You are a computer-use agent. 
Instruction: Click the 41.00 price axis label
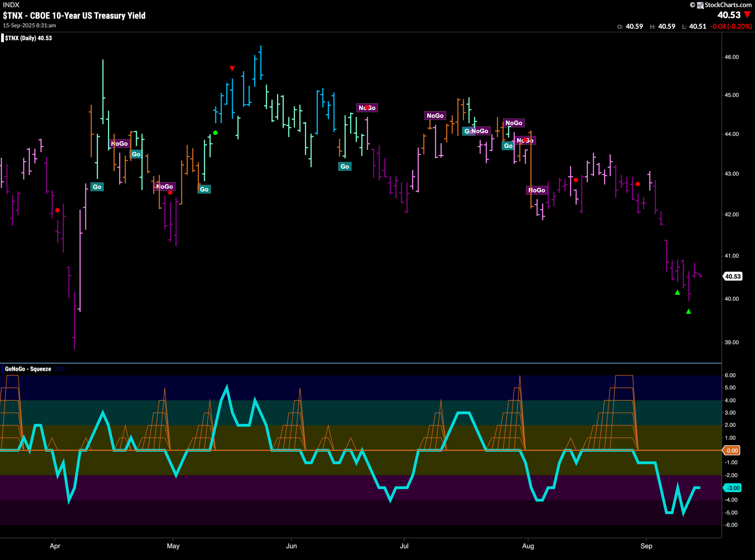point(732,256)
